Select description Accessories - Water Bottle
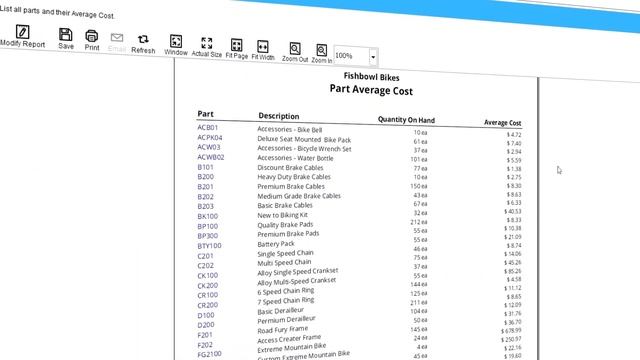 (295, 158)
